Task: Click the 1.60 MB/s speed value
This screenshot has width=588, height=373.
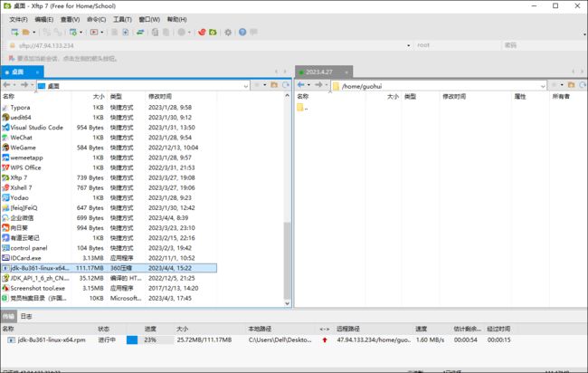Action: coord(430,340)
